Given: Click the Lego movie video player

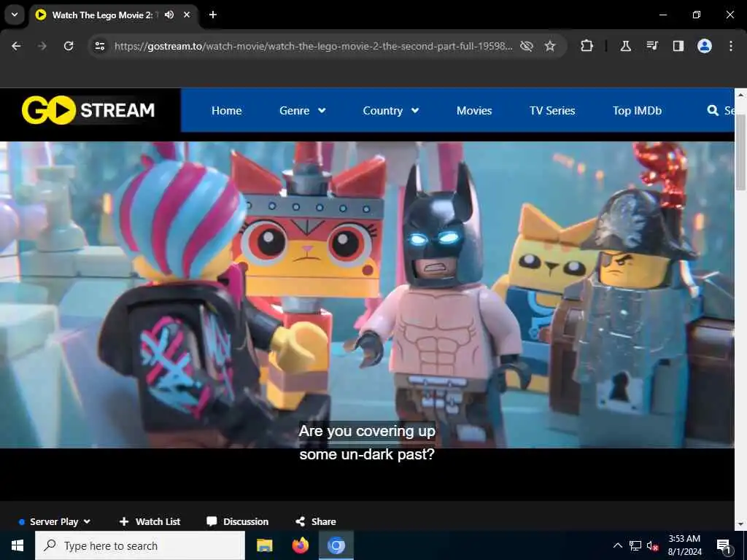Looking at the screenshot, I should (367, 295).
